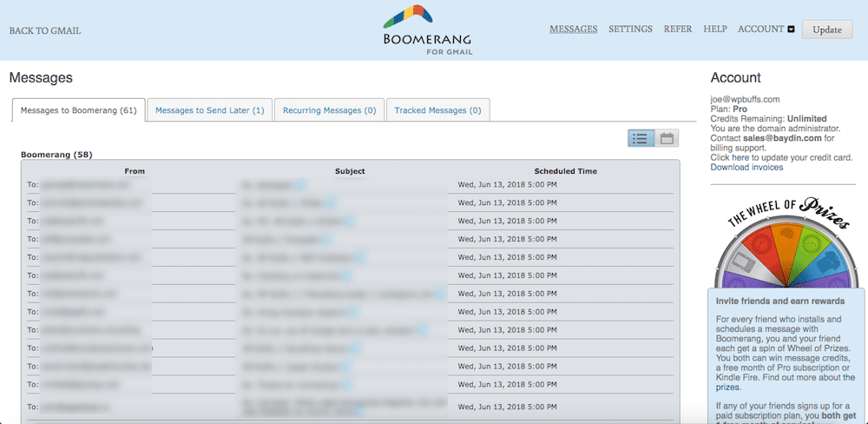Screen dimensions: 868x424
Task: Click 'Credits Remaining: Unlimited' text
Action: point(769,119)
